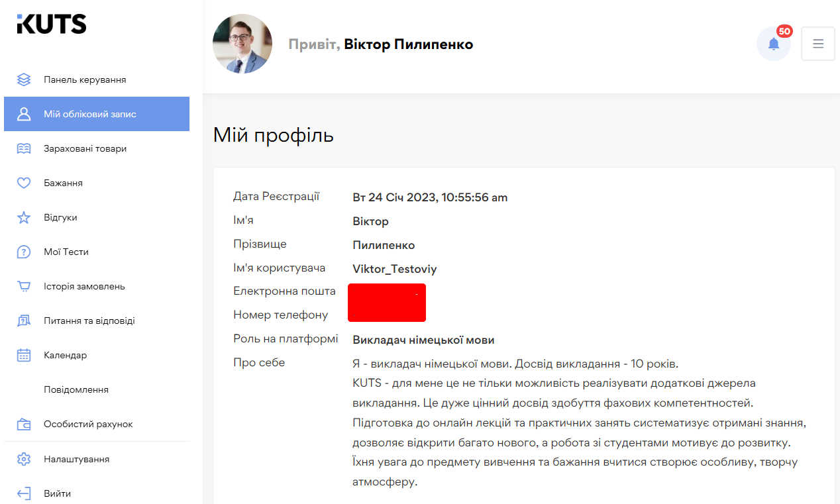Click the Вийти logout arrow icon
This screenshot has height=504, width=840.
tap(24, 493)
